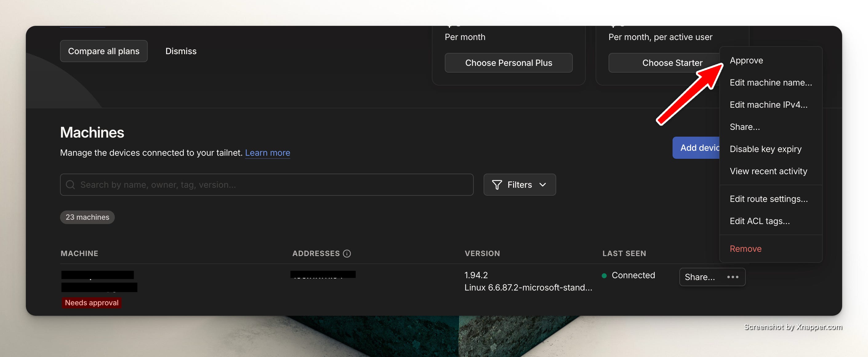The image size is (868, 357).
Task: Click the Compare all plans button
Action: point(103,51)
